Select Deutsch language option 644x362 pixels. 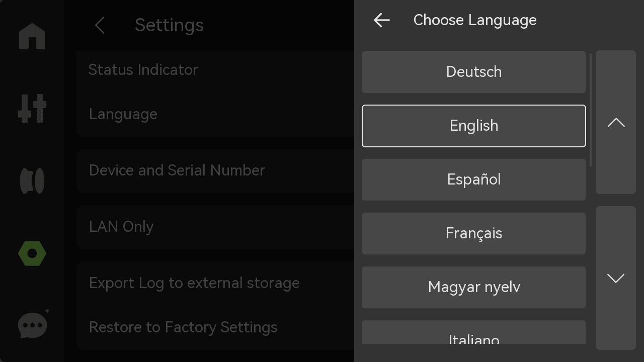[474, 72]
